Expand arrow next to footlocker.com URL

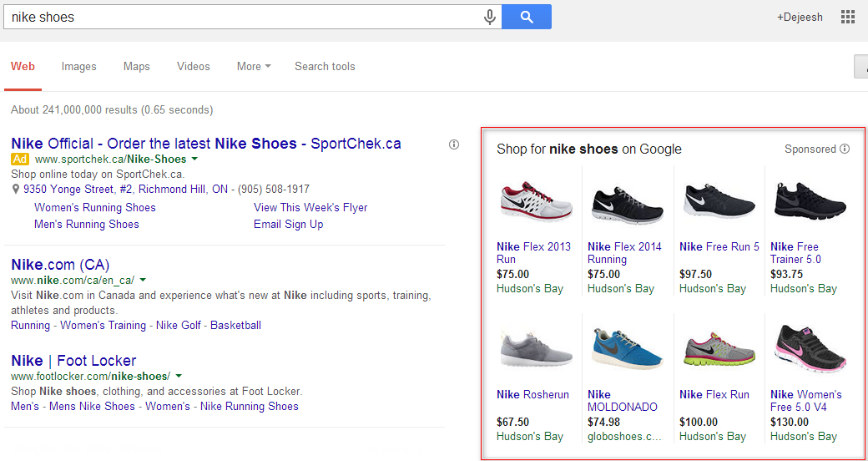[x=179, y=375]
